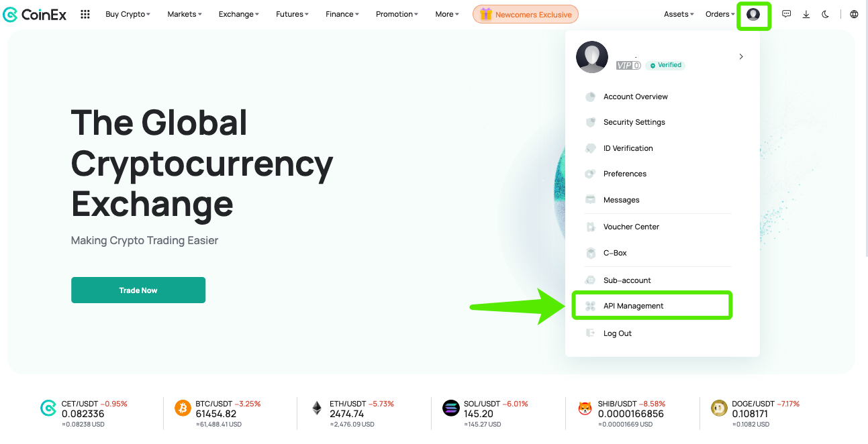
Task: Expand profile details with the right chevron
Action: pos(741,57)
